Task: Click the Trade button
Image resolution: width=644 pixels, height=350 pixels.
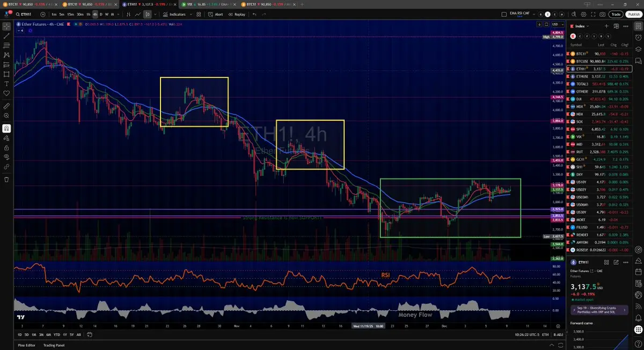Action: coord(616,14)
